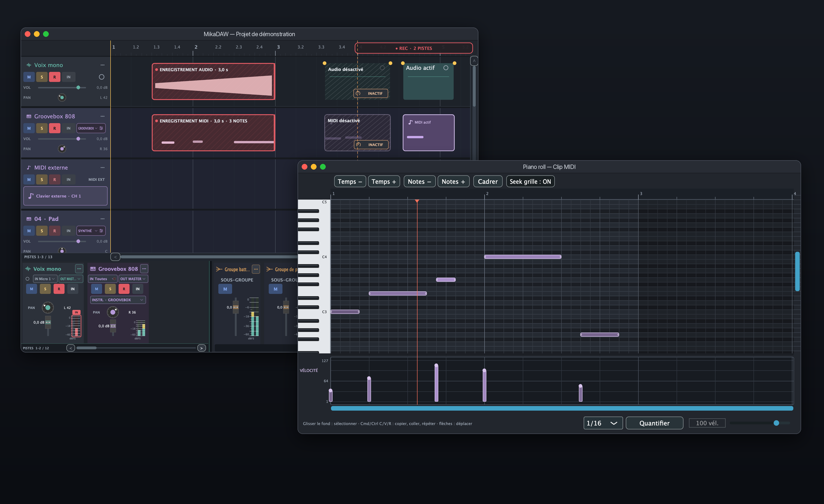Solo the Groovebox 808 track

click(x=42, y=128)
